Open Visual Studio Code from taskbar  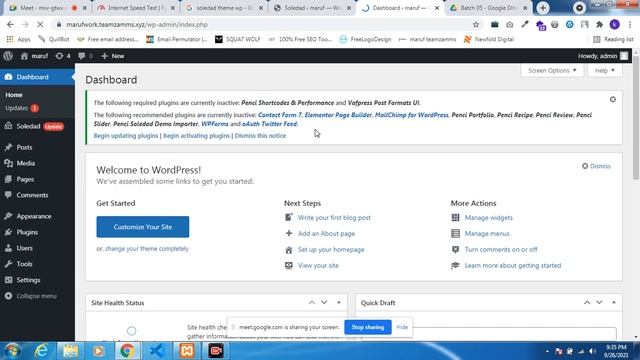157,351
